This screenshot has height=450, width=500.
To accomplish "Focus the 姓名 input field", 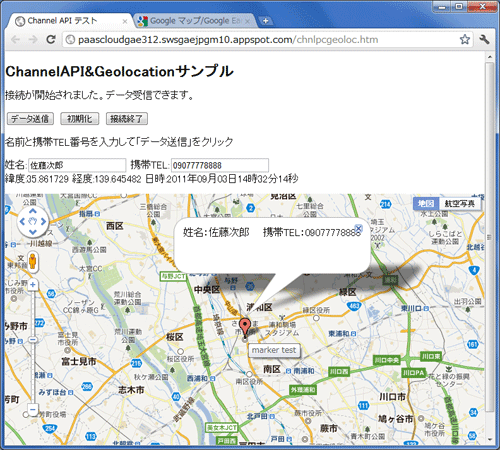I will [77, 165].
